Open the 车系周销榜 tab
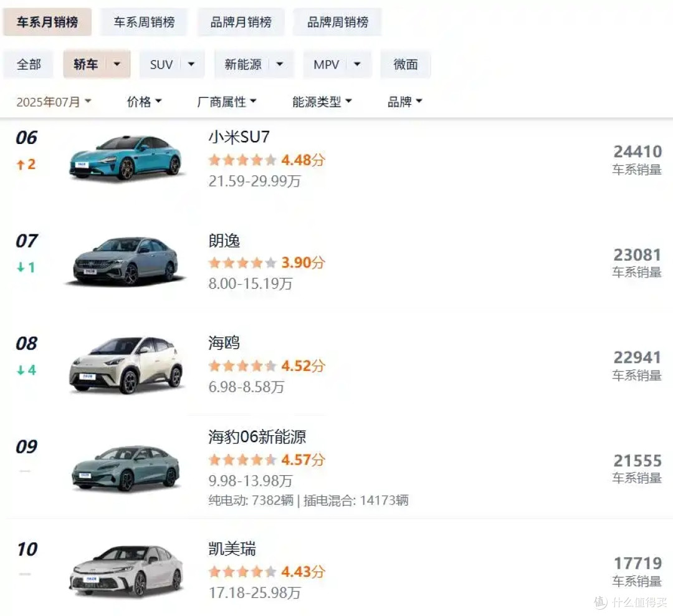Screen dimensions: 673x616 coord(144,22)
